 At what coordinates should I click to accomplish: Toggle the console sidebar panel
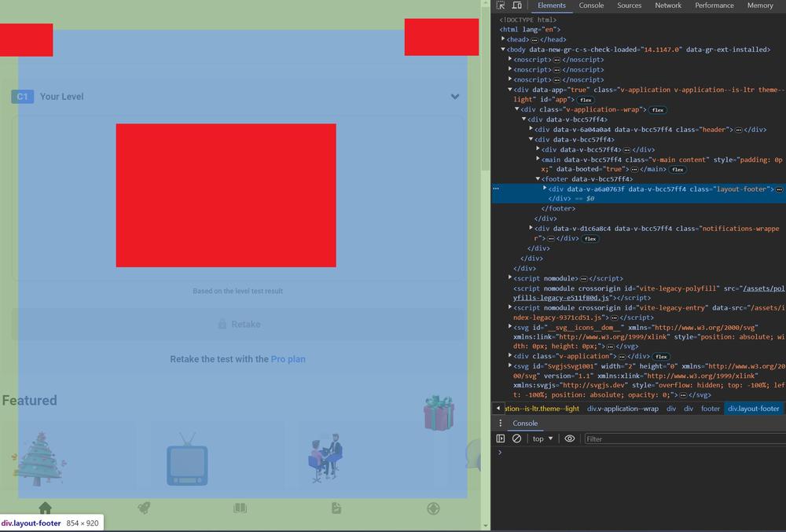[501, 438]
